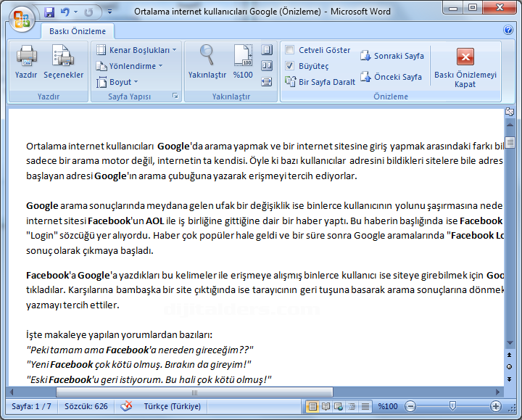Fit to page width icon
The width and height of the screenshot is (522, 420).
[266, 81]
